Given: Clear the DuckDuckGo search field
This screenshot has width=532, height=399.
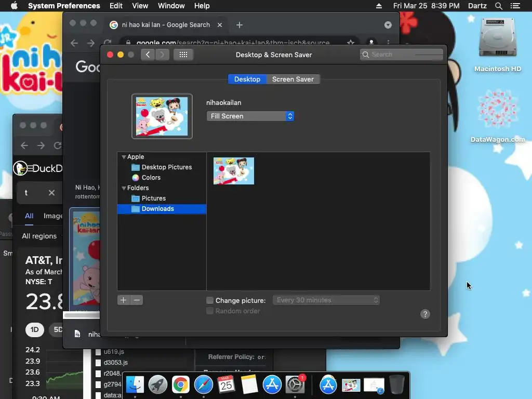Looking at the screenshot, I should tap(51, 193).
